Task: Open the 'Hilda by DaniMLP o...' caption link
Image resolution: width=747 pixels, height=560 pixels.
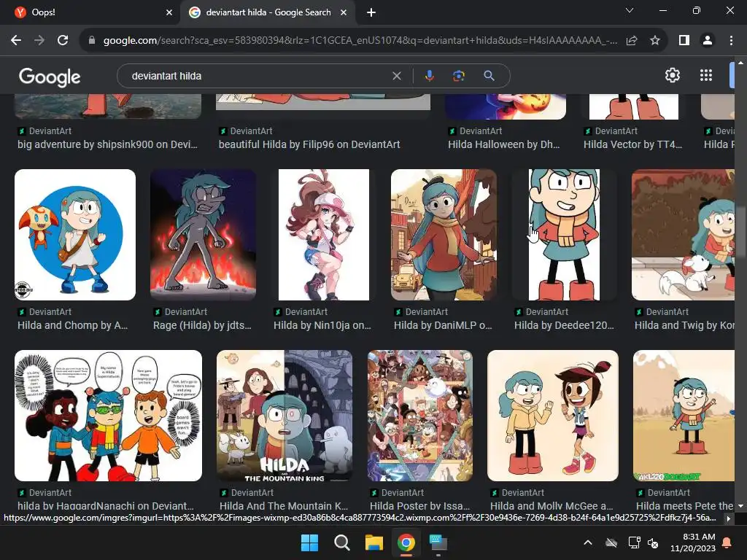Action: 443,325
